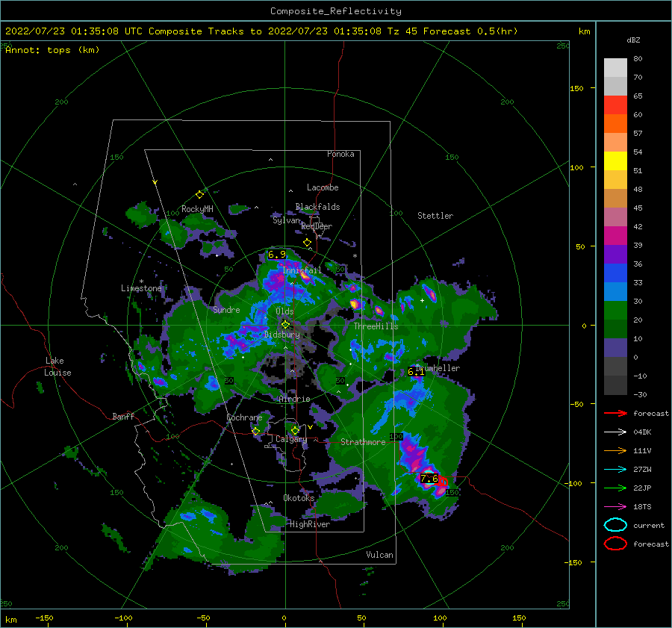Image resolution: width=672 pixels, height=628 pixels.
Task: Click the Strathmore label
Action: click(x=363, y=442)
